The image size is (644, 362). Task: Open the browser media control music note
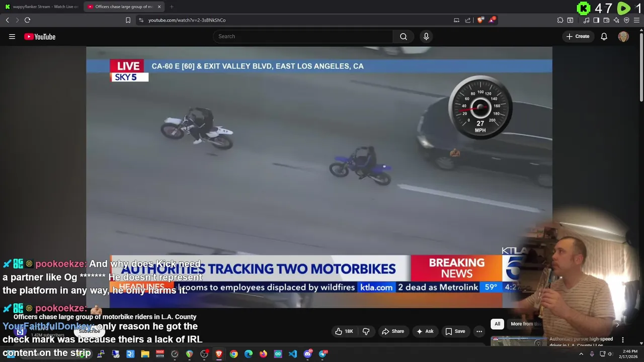586,20
